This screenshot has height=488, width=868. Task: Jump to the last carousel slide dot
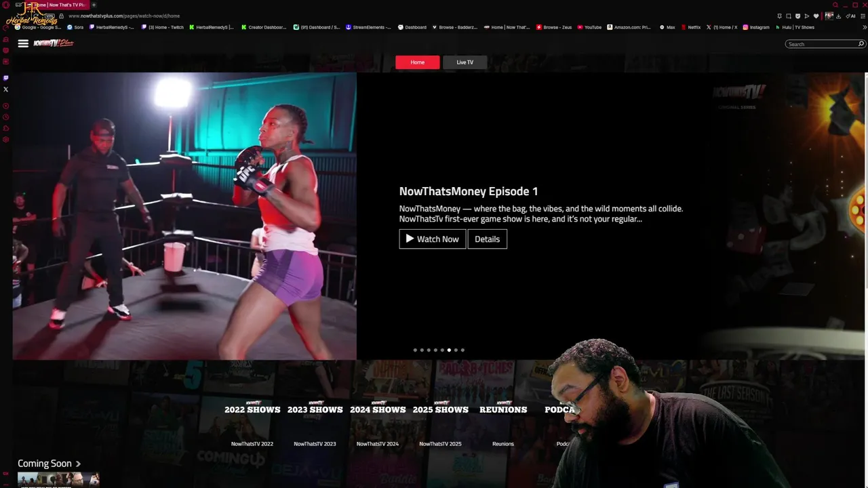click(462, 350)
